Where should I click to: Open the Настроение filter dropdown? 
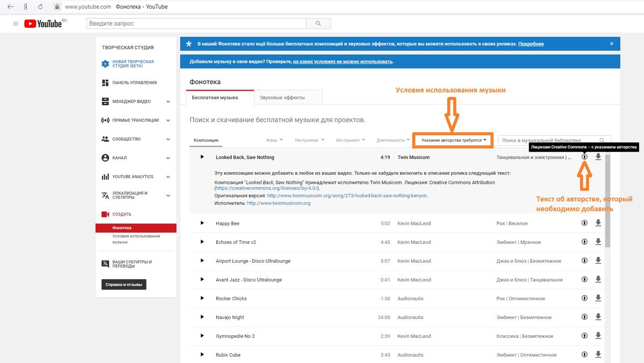309,140
